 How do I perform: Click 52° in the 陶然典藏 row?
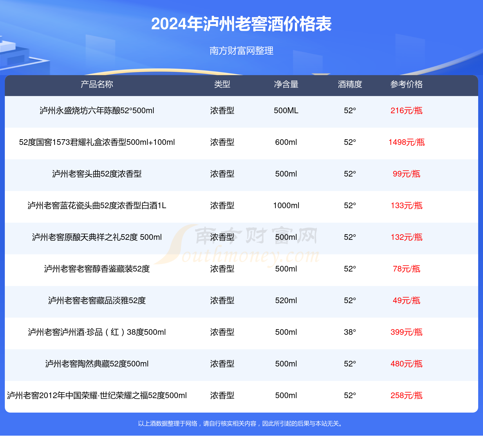coord(350,364)
